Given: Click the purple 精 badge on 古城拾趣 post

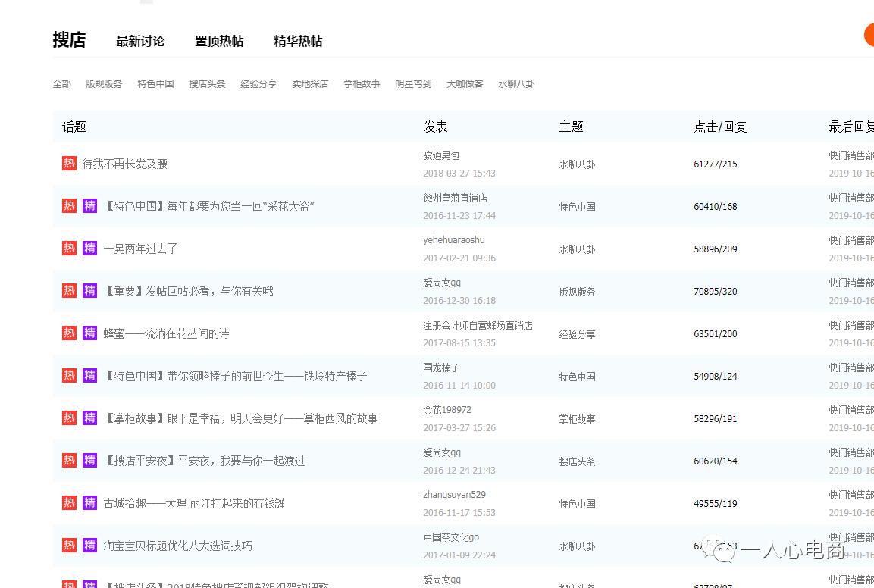Looking at the screenshot, I should point(89,502).
